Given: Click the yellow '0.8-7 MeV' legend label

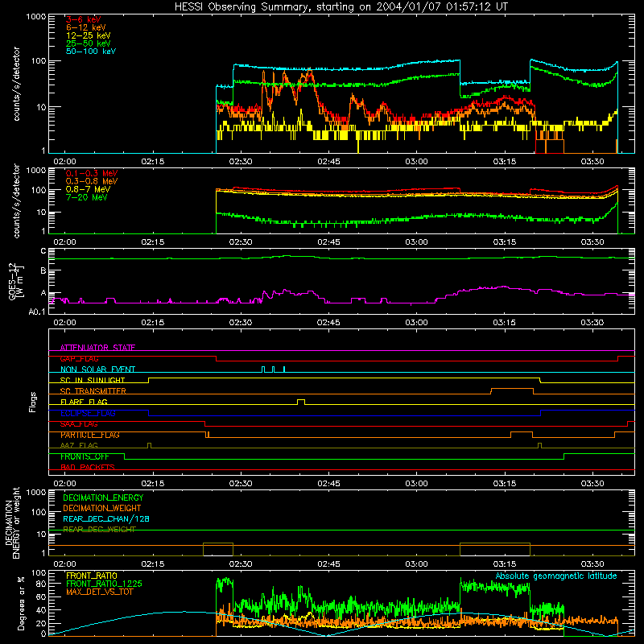Looking at the screenshot, I should pyautogui.click(x=88, y=189).
